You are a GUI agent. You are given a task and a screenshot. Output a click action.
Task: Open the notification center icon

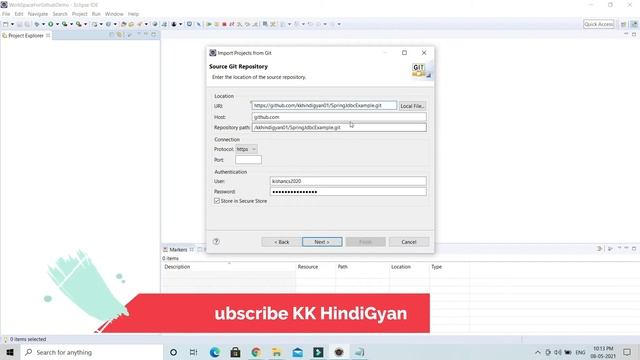coord(627,352)
